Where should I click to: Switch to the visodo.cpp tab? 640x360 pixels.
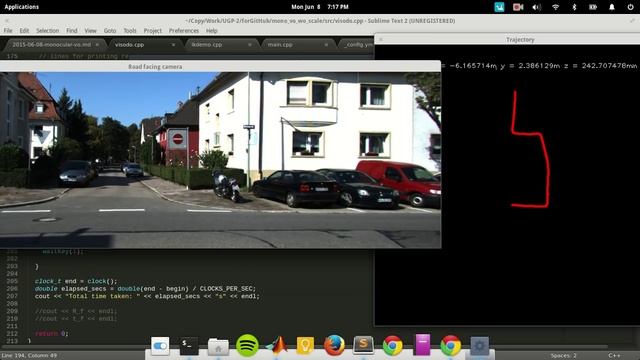(129, 44)
